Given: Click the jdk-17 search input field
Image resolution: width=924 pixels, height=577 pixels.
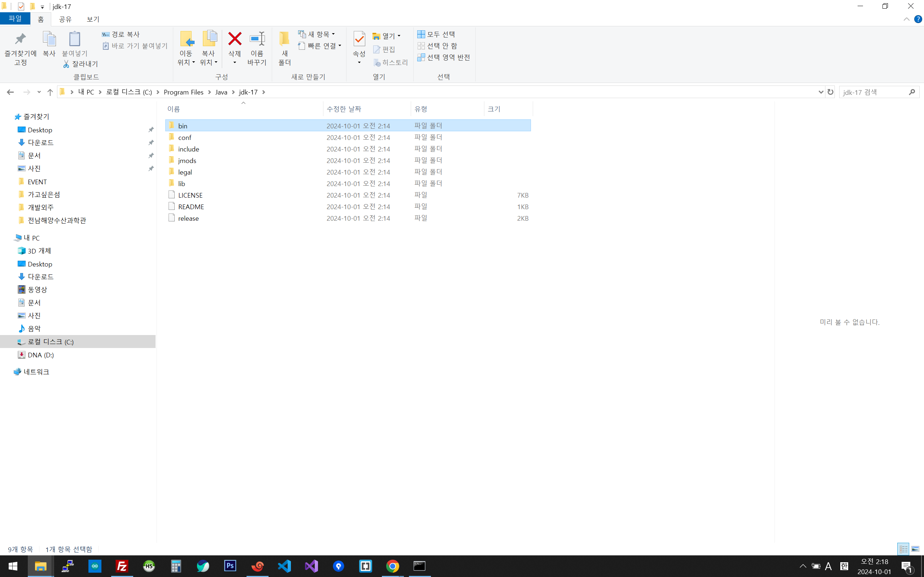Looking at the screenshot, I should (x=872, y=92).
